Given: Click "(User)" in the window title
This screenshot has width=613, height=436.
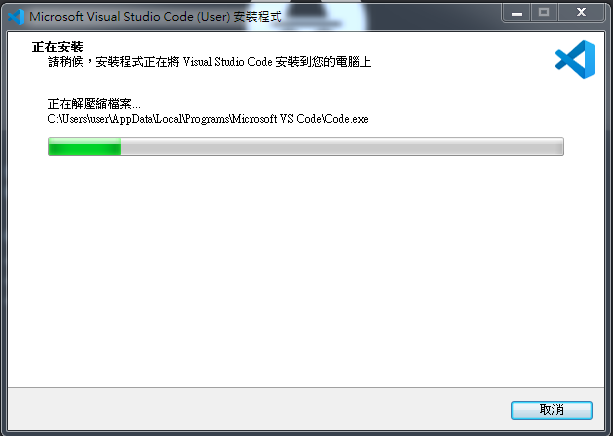Looking at the screenshot, I should [x=213, y=17].
